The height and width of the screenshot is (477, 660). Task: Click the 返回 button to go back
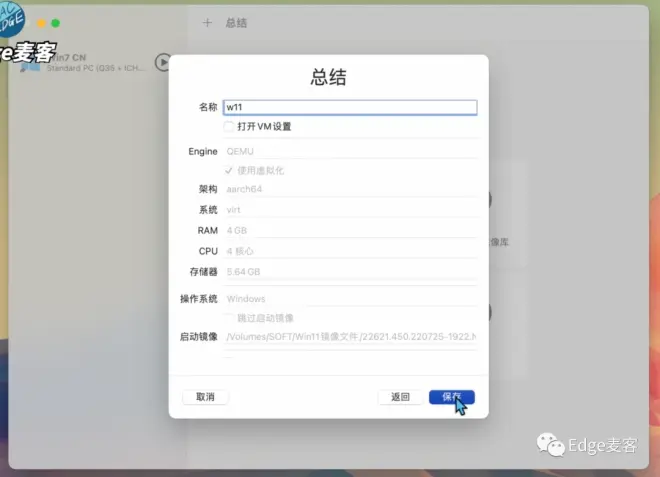pos(400,397)
